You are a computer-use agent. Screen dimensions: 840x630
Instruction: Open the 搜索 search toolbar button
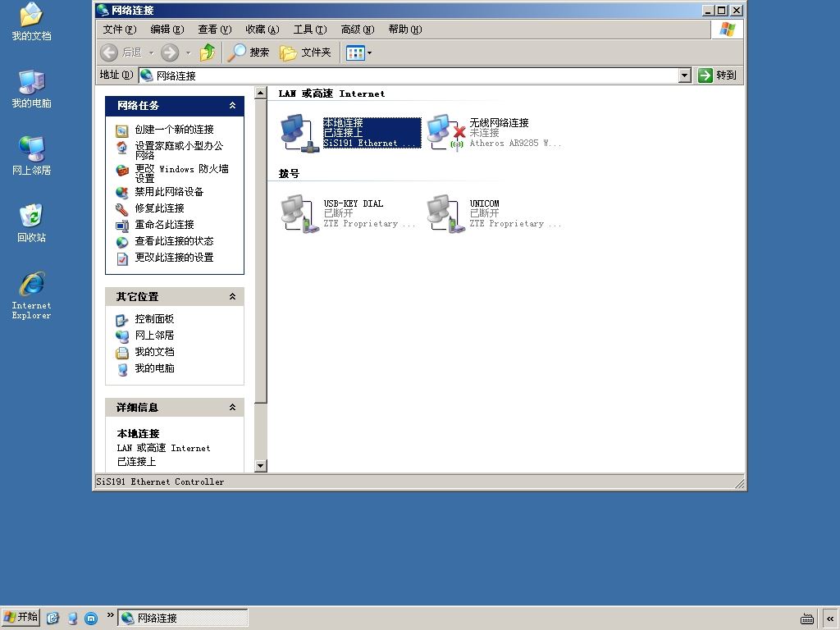248,52
